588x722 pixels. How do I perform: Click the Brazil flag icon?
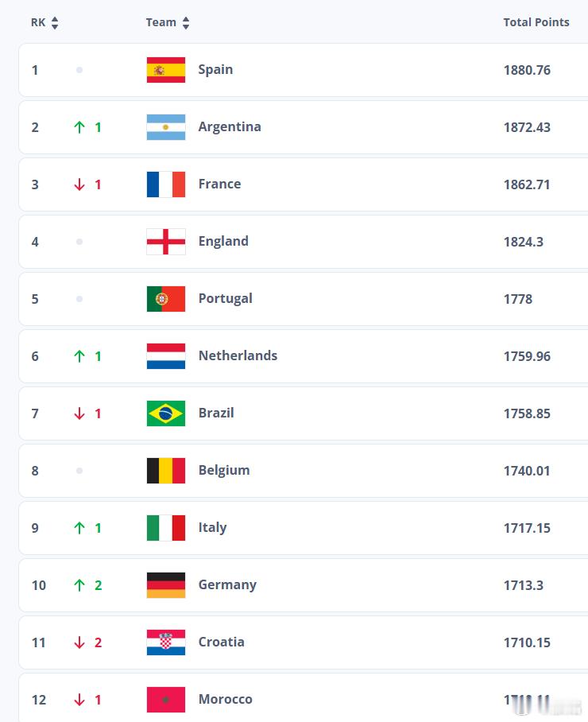[166, 413]
